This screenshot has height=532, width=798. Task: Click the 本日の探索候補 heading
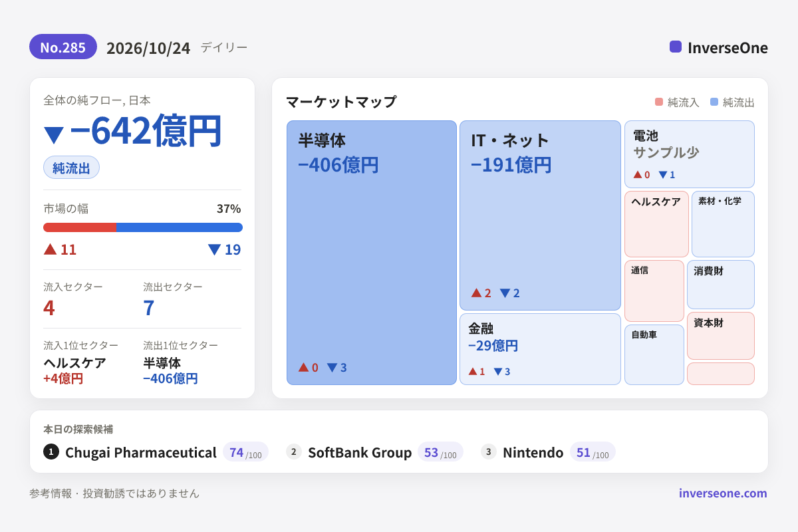point(78,430)
